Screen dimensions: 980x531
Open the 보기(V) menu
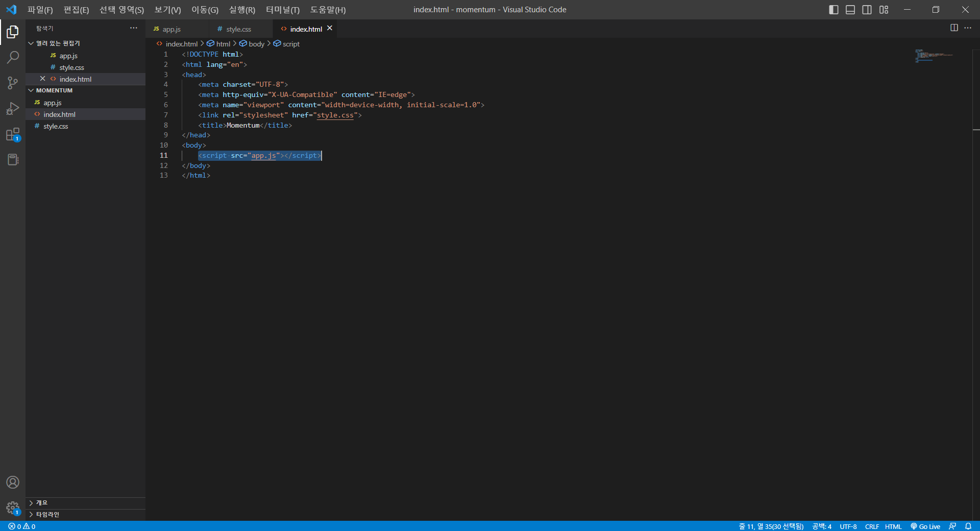[x=167, y=10]
